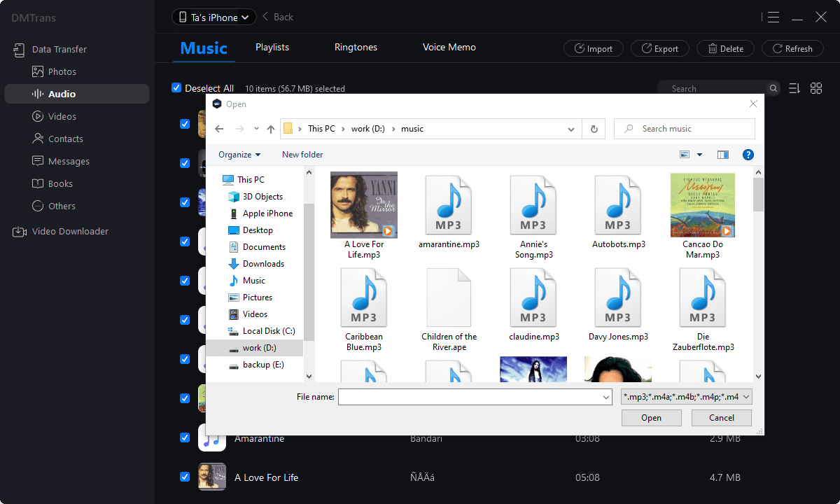The image size is (840, 504).
Task: Click the back arrow in Open dialog
Action: (219, 129)
